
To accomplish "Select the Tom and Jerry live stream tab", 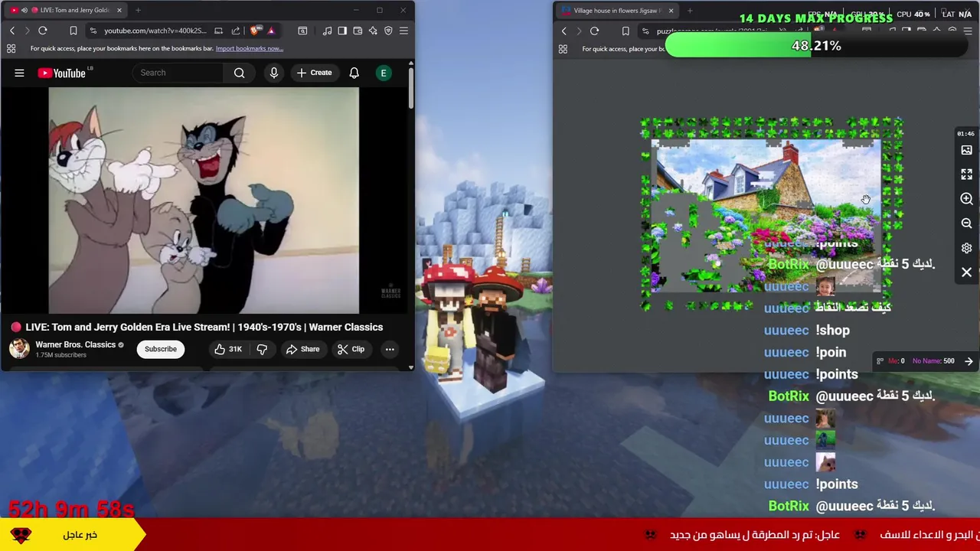I will 65,10.
